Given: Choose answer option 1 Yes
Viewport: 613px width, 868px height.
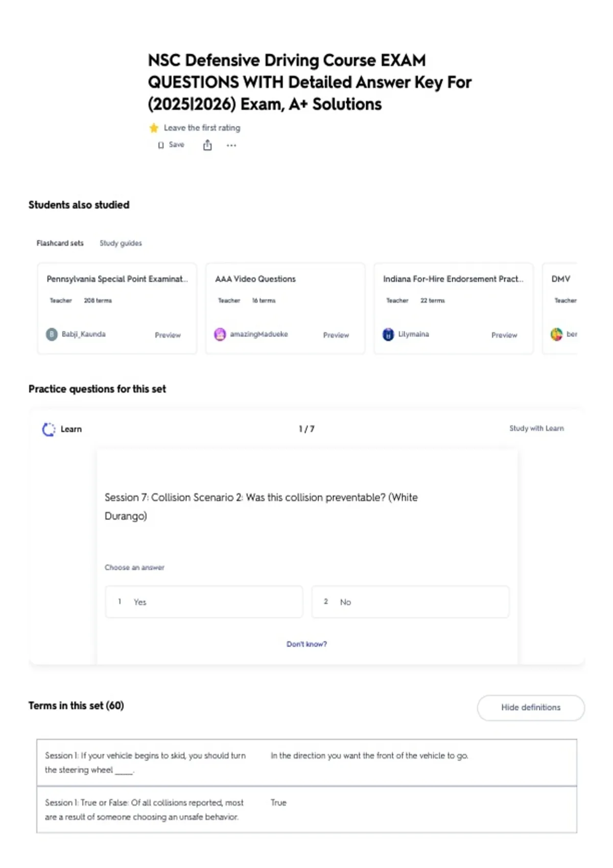Looking at the screenshot, I should pos(204,602).
